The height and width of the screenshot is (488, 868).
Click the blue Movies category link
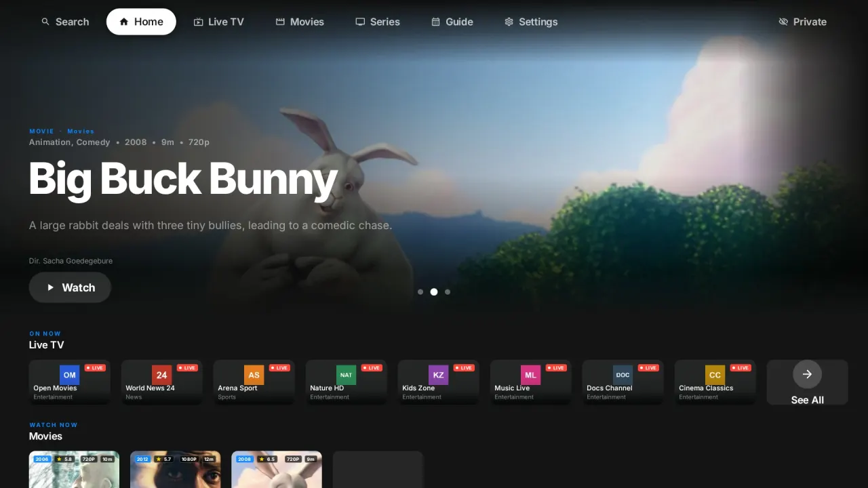[81, 131]
